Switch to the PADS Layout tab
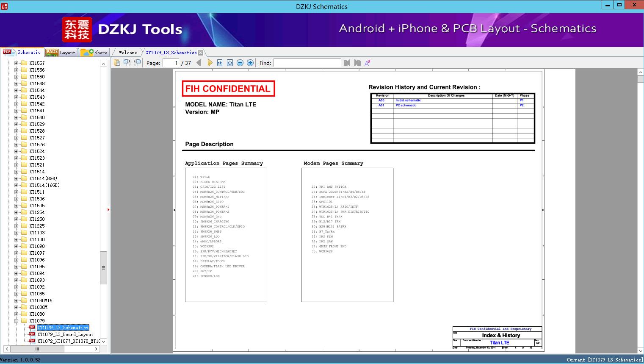 [x=60, y=52]
